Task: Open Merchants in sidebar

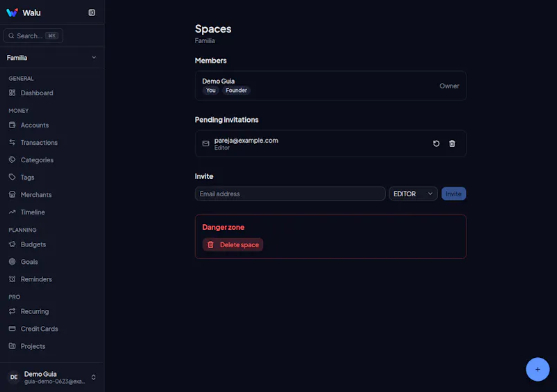Action: pyautogui.click(x=52, y=195)
